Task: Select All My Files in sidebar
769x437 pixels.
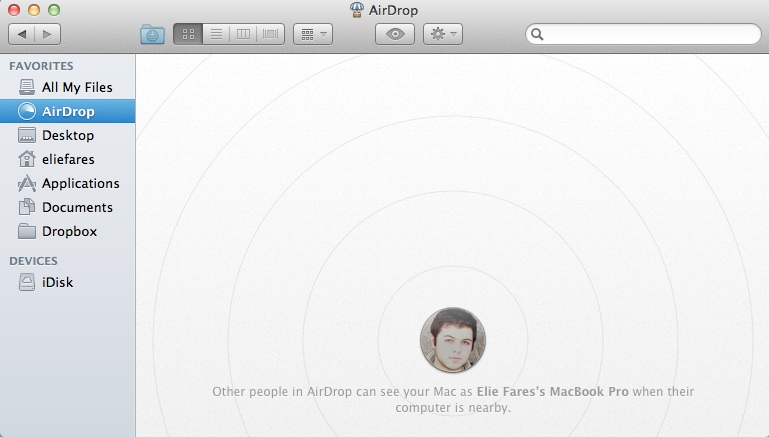Action: (x=76, y=87)
